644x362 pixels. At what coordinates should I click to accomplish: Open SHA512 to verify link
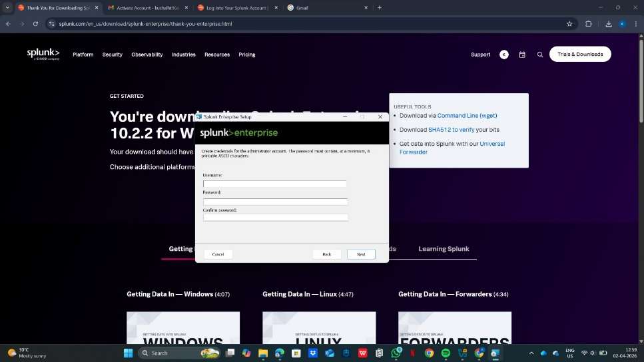451,130
